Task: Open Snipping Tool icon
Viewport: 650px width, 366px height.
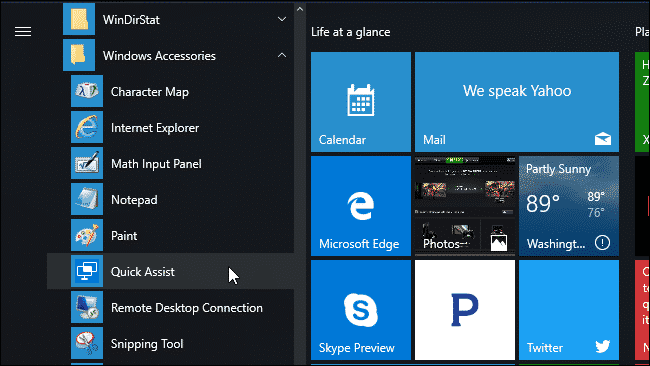Action: click(87, 343)
